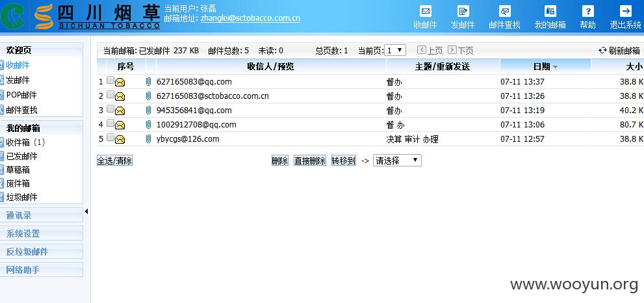This screenshot has height=303, width=644.
Task: Sort by 大小 column header
Action: (x=634, y=66)
